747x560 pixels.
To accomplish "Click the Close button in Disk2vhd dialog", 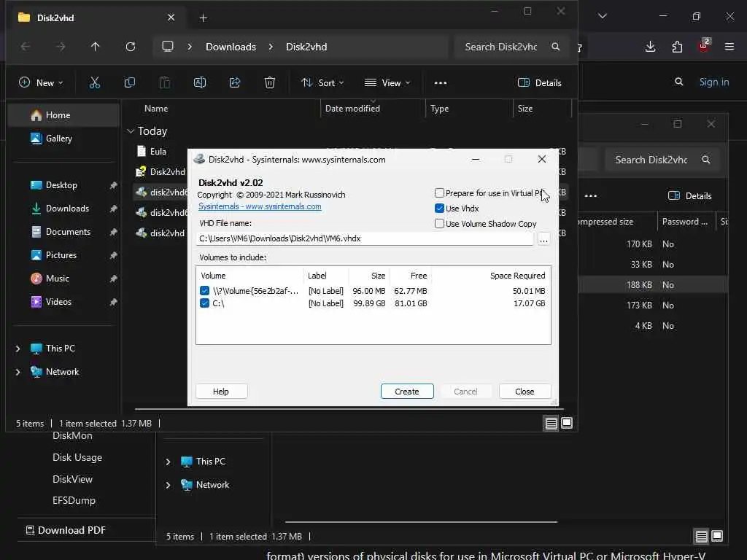I will pyautogui.click(x=525, y=392).
